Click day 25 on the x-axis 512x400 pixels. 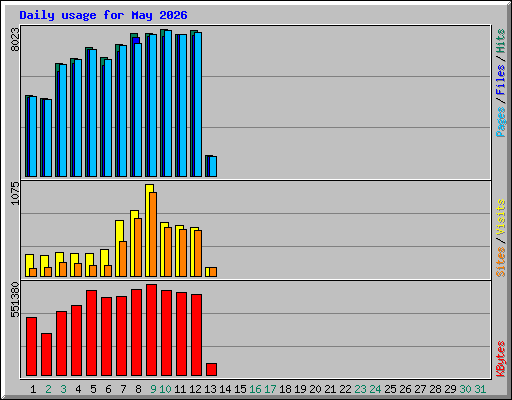[x=390, y=389]
